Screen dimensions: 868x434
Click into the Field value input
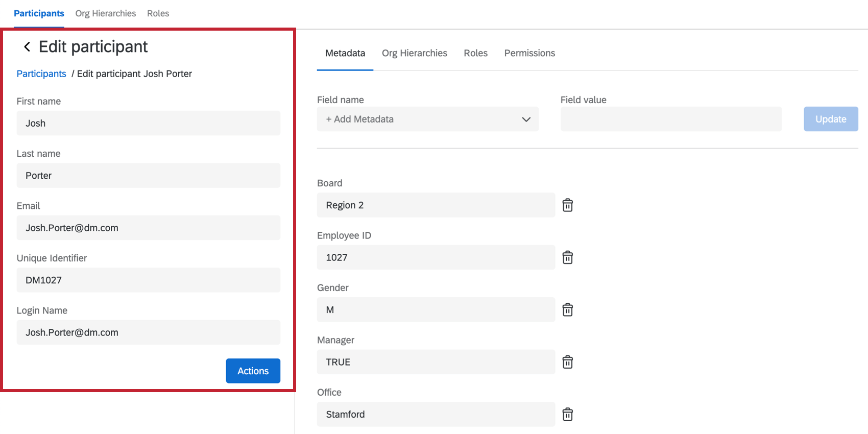click(670, 119)
